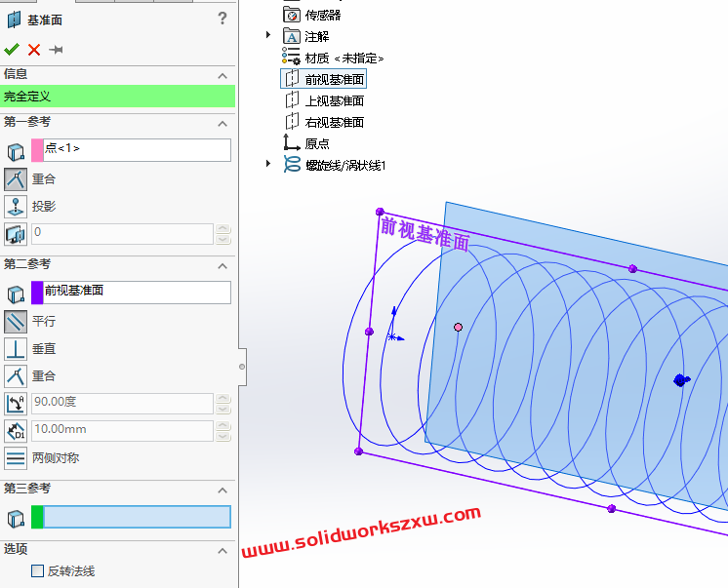Open help question mark for 基准面
The width and height of the screenshot is (728, 588).
pos(222,19)
